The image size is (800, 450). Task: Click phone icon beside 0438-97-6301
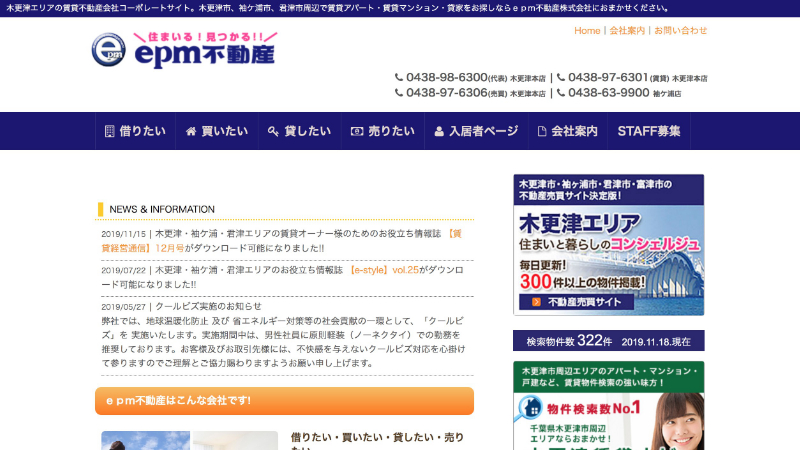pyautogui.click(x=561, y=77)
